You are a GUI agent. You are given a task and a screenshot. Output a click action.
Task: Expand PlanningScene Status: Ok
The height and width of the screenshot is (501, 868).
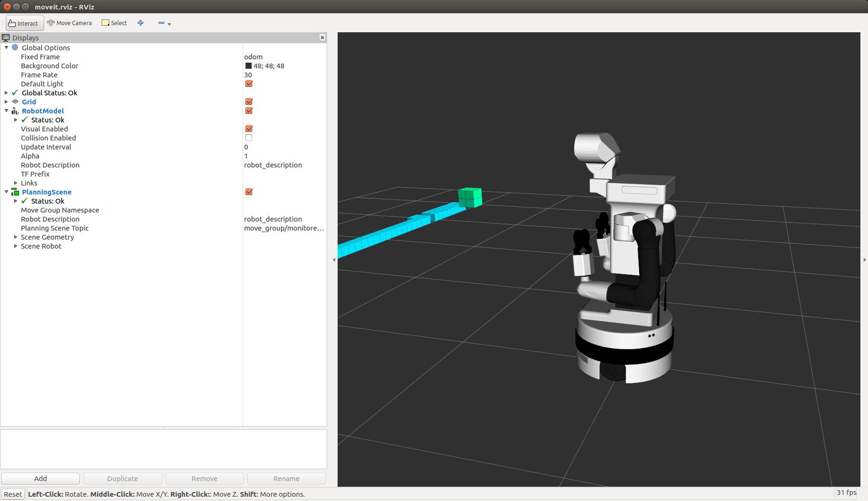(x=16, y=201)
